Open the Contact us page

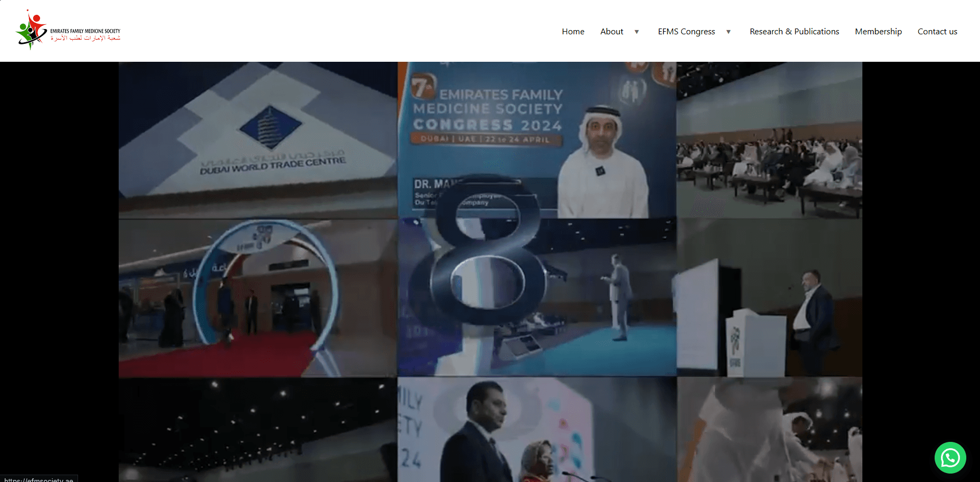[x=937, y=32]
